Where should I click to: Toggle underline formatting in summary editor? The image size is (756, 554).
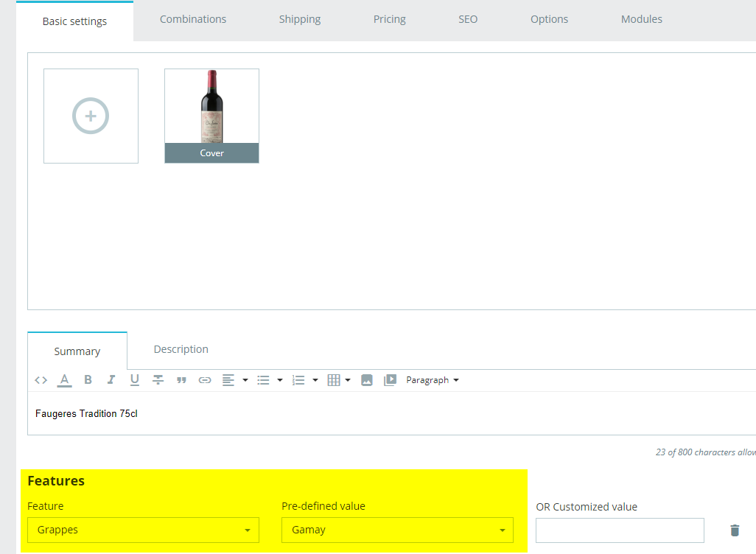(x=135, y=380)
